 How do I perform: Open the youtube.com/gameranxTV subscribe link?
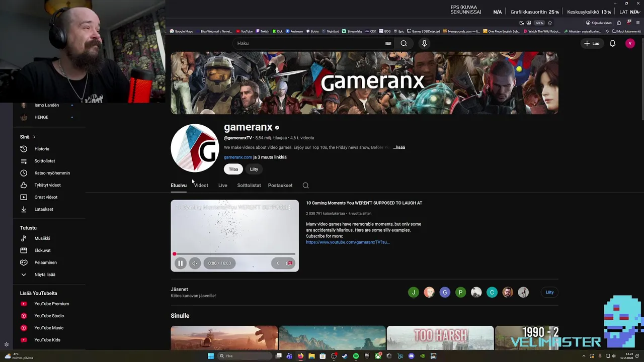(348, 242)
